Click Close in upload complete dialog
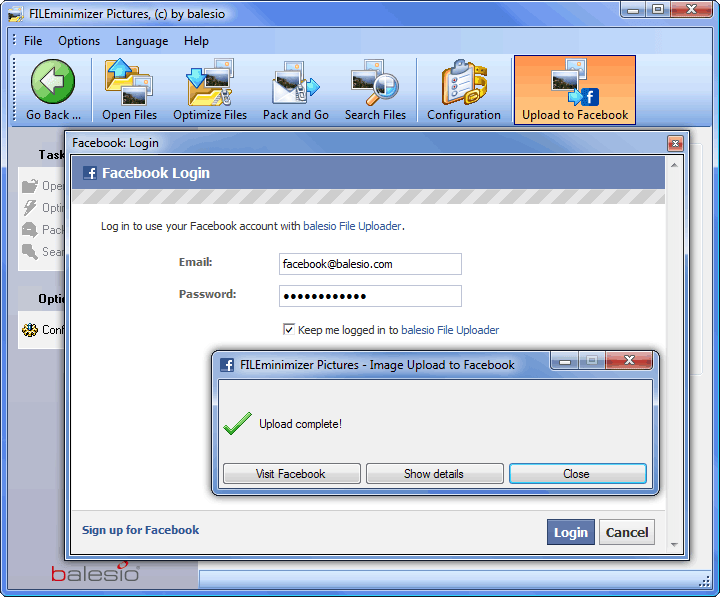 578,473
